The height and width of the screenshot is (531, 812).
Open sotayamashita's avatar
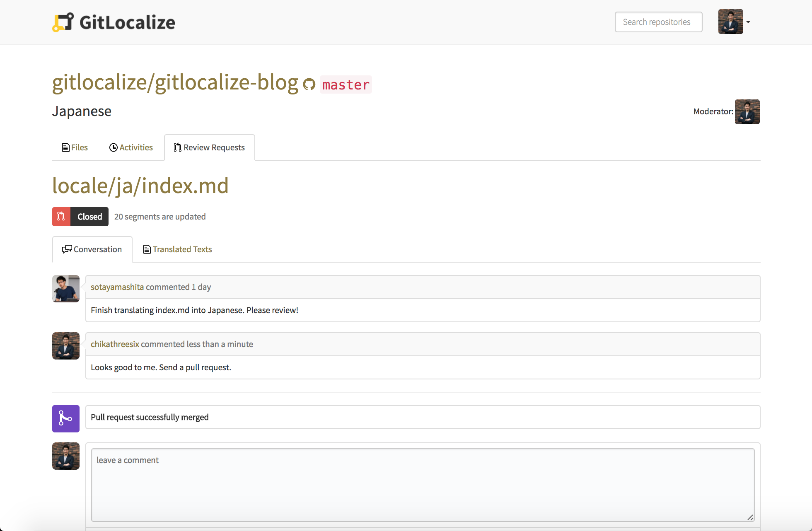click(66, 289)
